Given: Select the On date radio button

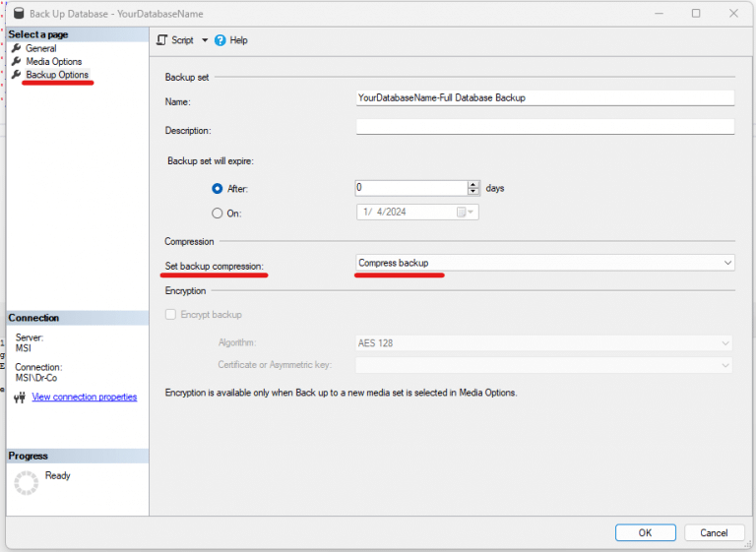Looking at the screenshot, I should pos(218,213).
